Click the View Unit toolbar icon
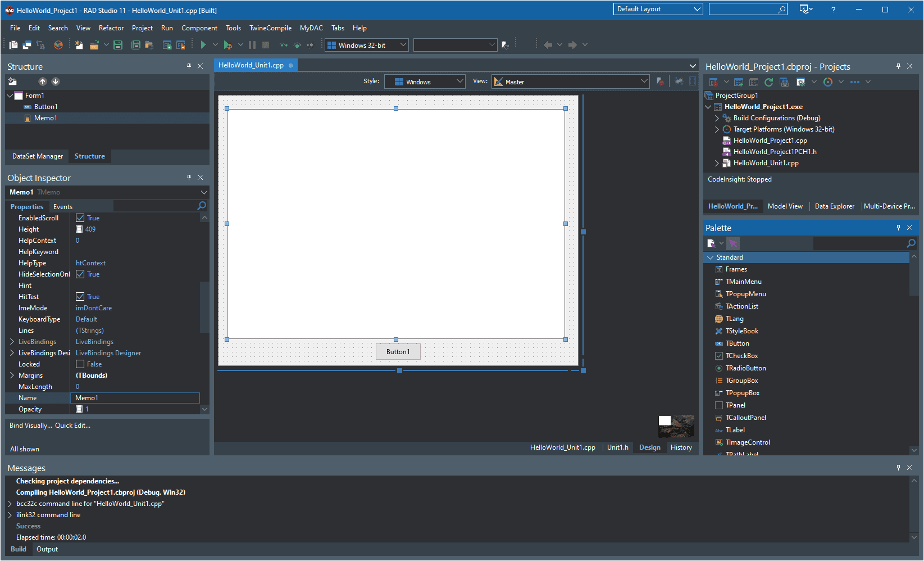Screen dimensions: 924x561 [13, 45]
